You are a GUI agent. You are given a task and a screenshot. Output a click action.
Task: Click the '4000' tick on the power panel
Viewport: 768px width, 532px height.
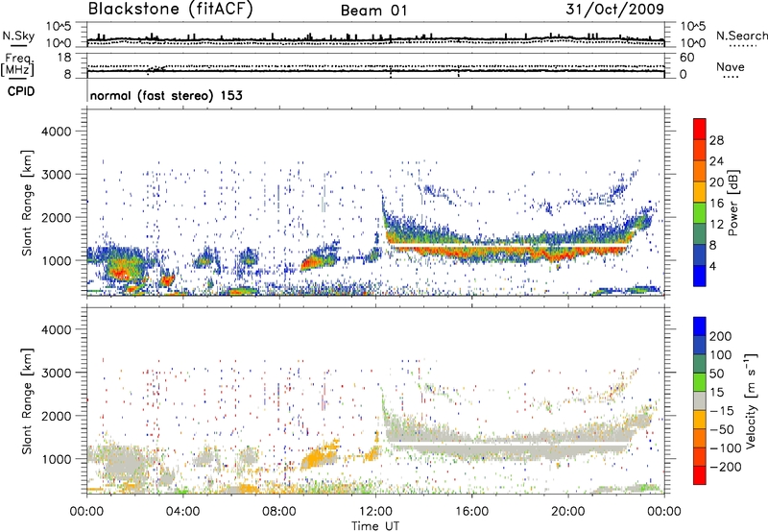(x=56, y=132)
